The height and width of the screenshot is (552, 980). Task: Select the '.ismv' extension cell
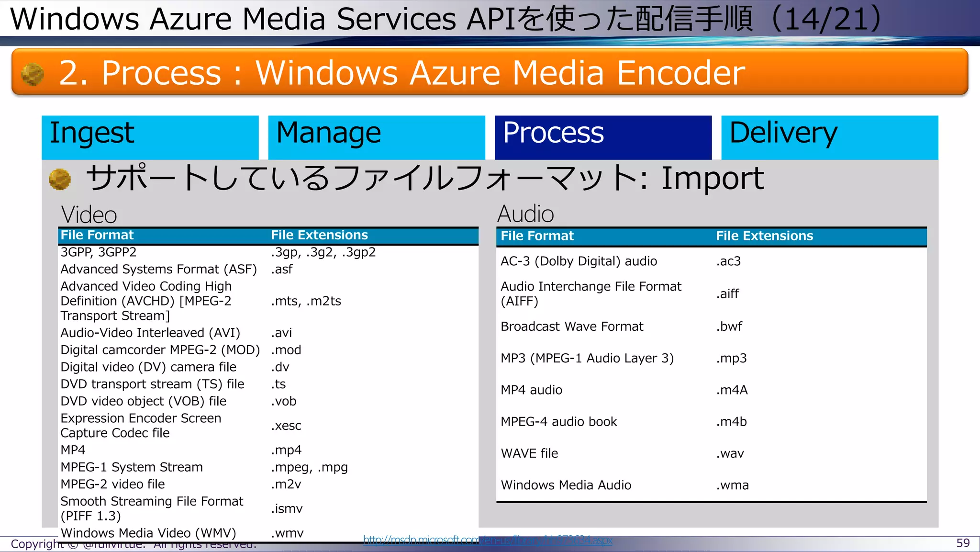click(x=287, y=508)
